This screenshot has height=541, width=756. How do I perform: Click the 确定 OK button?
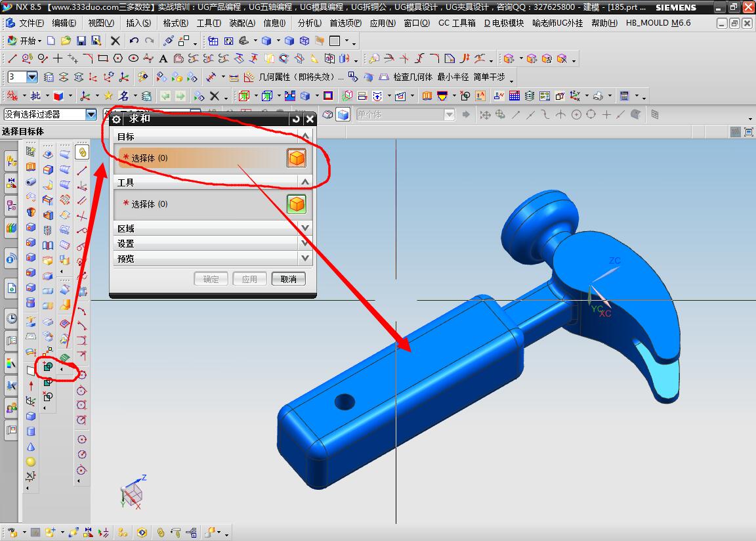[211, 279]
